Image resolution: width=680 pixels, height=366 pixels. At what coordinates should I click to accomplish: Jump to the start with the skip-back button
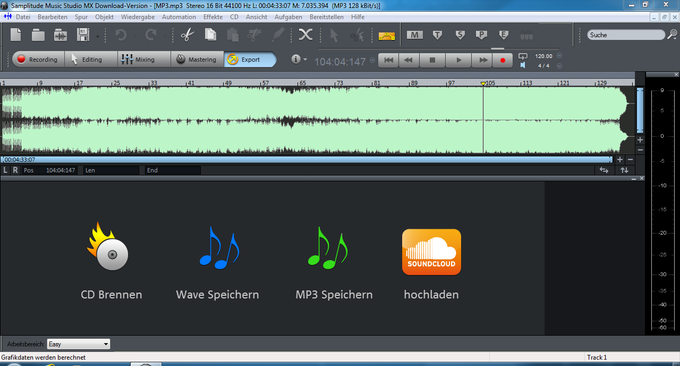[389, 60]
